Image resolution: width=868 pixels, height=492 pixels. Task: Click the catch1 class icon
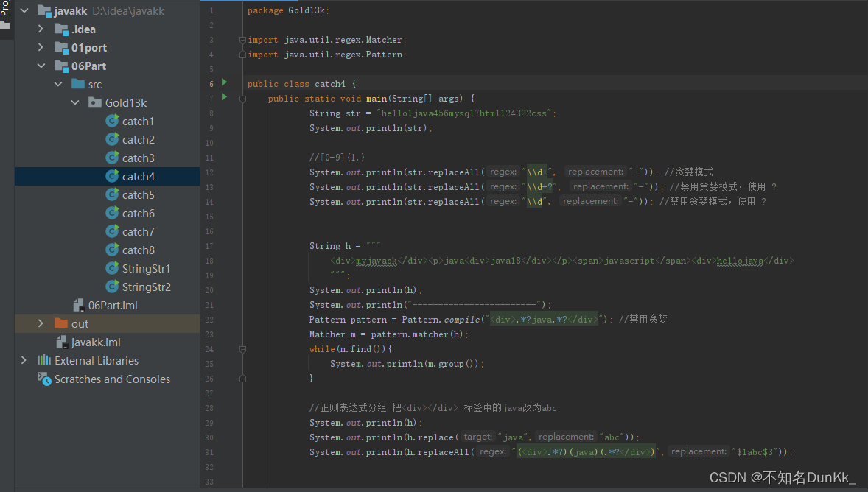point(113,121)
